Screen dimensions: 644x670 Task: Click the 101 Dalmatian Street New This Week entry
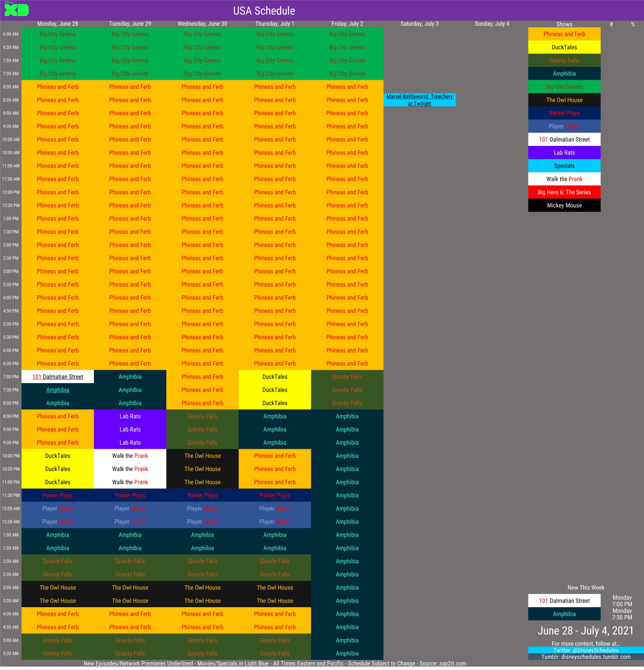coord(564,601)
